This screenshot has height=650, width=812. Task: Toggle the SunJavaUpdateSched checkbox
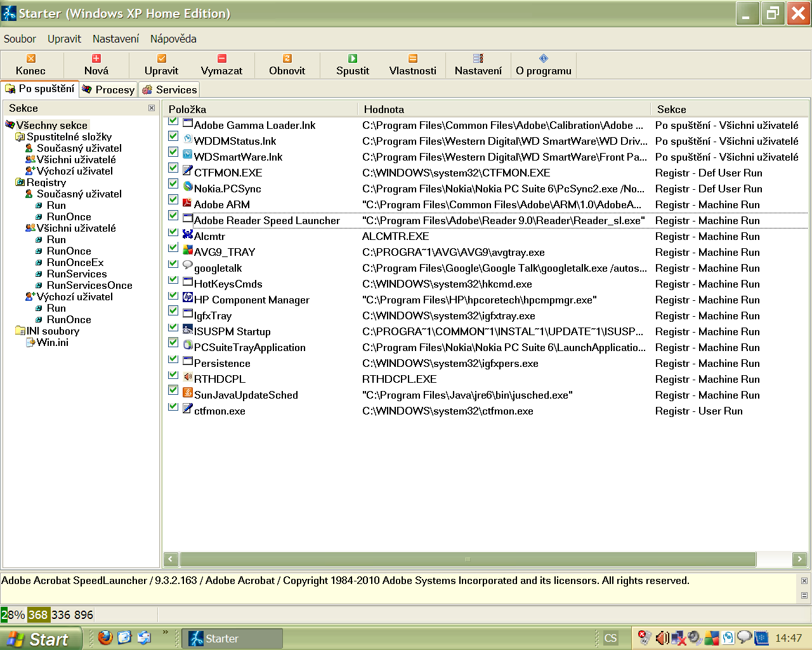point(173,390)
